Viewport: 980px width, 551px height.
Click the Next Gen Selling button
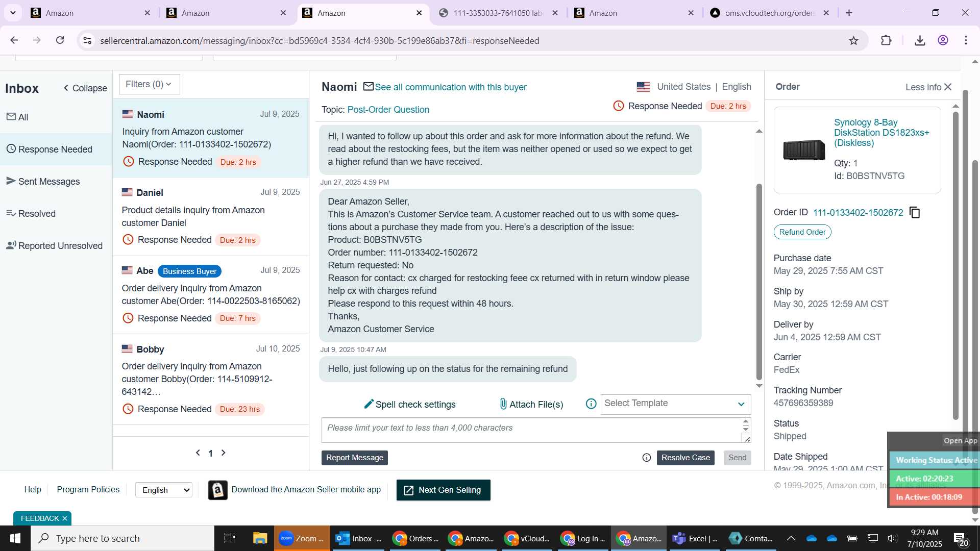click(x=443, y=490)
